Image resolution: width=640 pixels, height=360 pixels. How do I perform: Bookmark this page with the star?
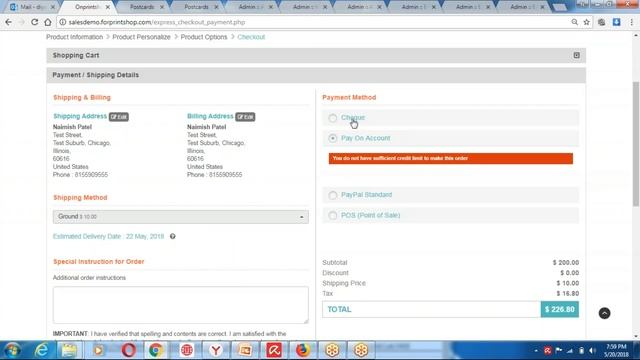[x=587, y=22]
